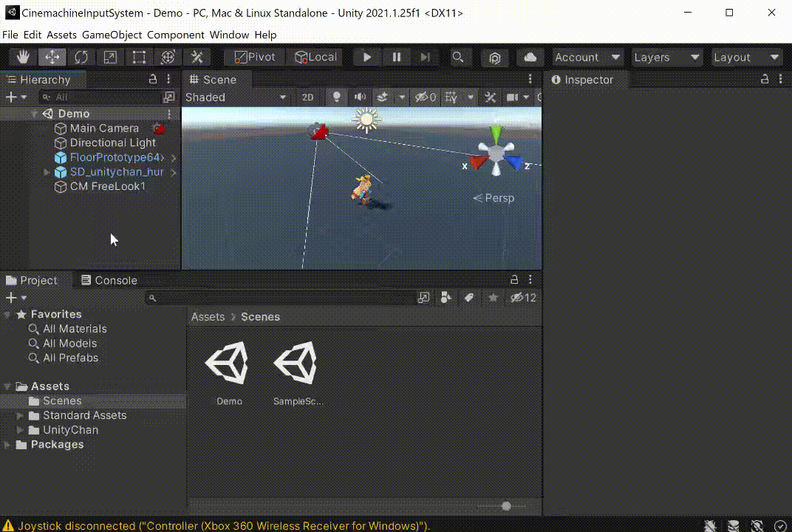
Task: Open the Account dropdown
Action: (587, 58)
